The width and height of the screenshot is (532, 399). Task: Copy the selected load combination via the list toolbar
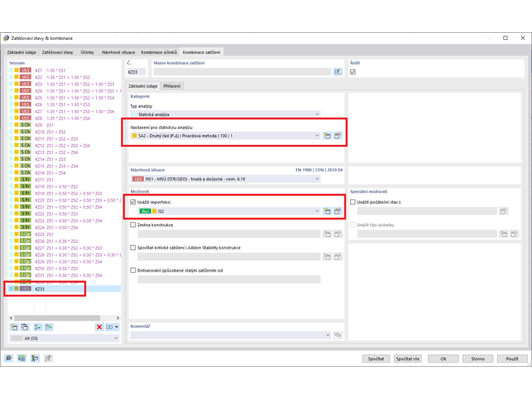24,327
